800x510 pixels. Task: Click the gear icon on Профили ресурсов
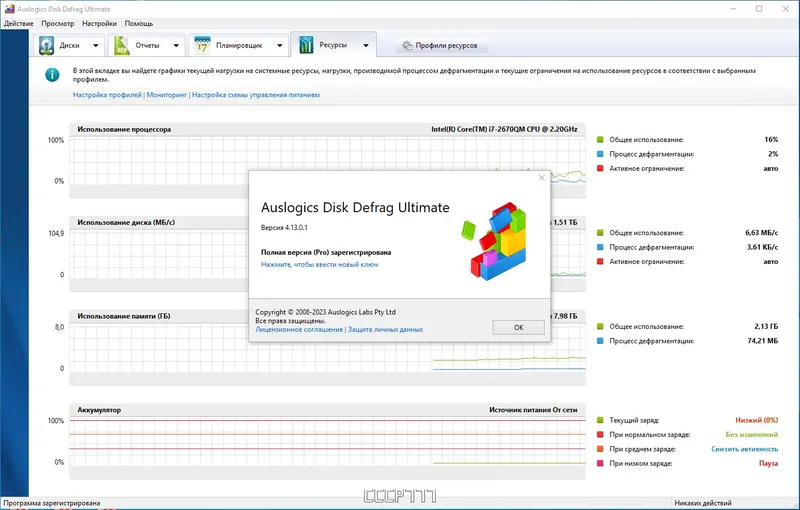(407, 45)
